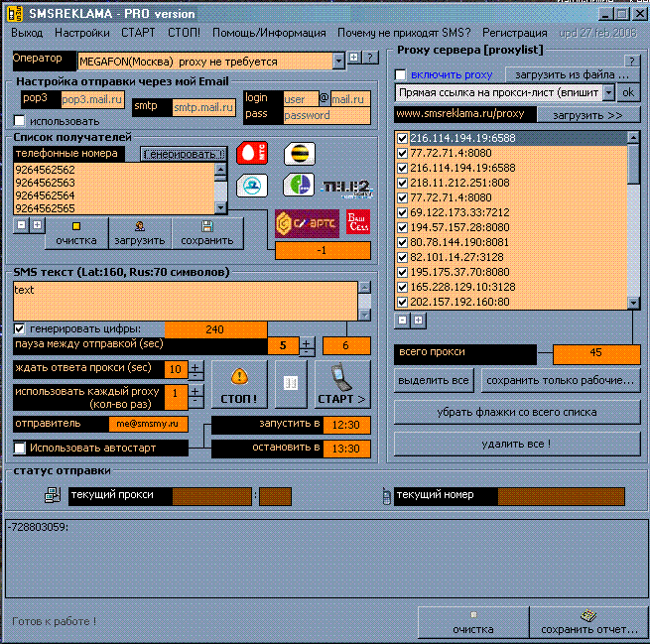Open Почему не приходят SMS? menu
Viewport: 650px width, 644px height.
404,33
